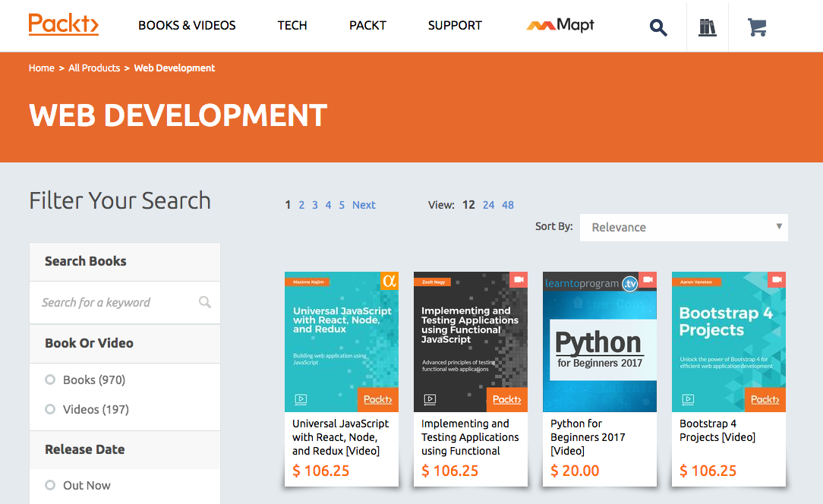Click play icon on Bootstrap 4 Projects cover
The width and height of the screenshot is (823, 504).
[688, 399]
